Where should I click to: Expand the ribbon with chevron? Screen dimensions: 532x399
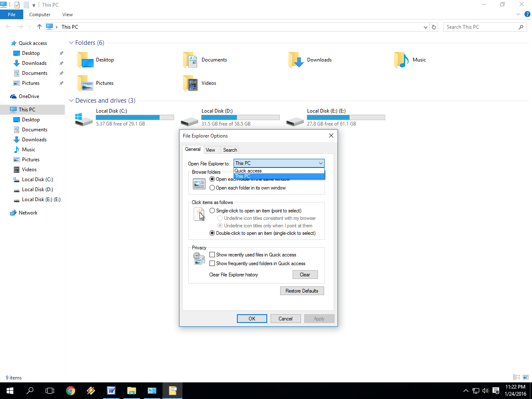tap(518, 14)
